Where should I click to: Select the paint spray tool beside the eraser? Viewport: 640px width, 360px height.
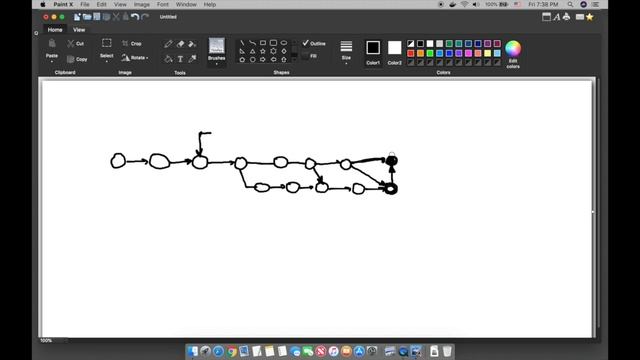pyautogui.click(x=192, y=44)
